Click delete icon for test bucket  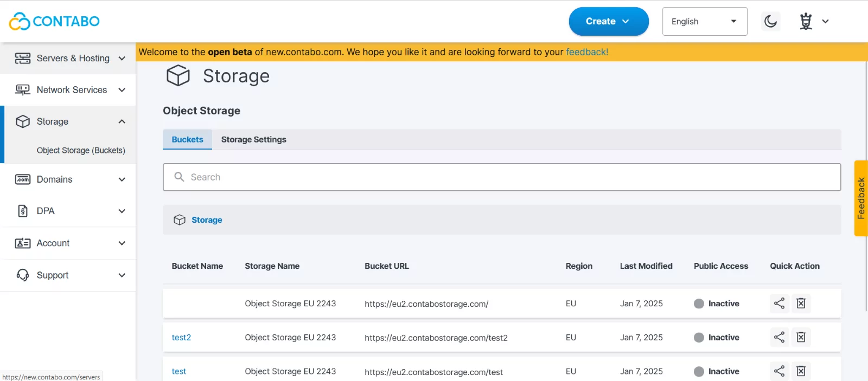coord(801,371)
